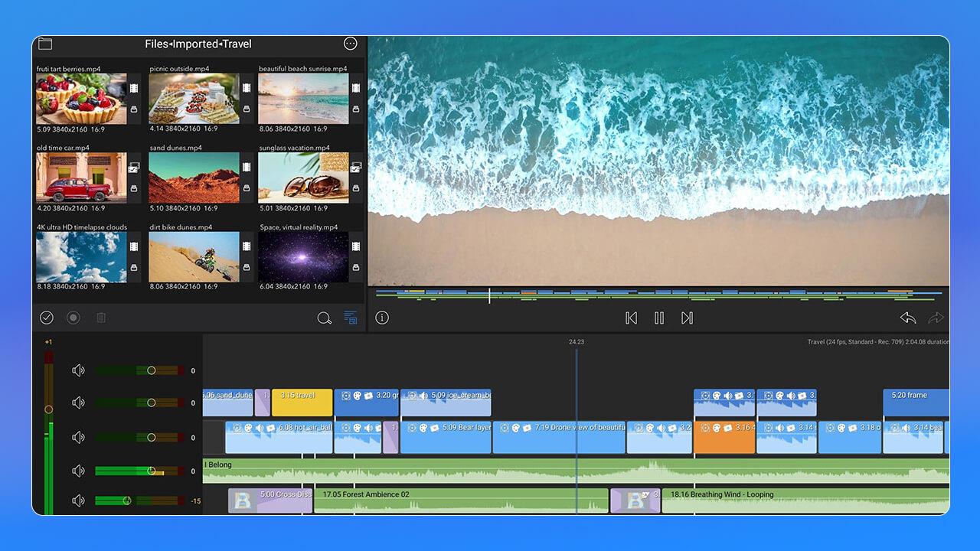Select the 18.16 Breathing Wind - Looping clip

tap(805, 500)
